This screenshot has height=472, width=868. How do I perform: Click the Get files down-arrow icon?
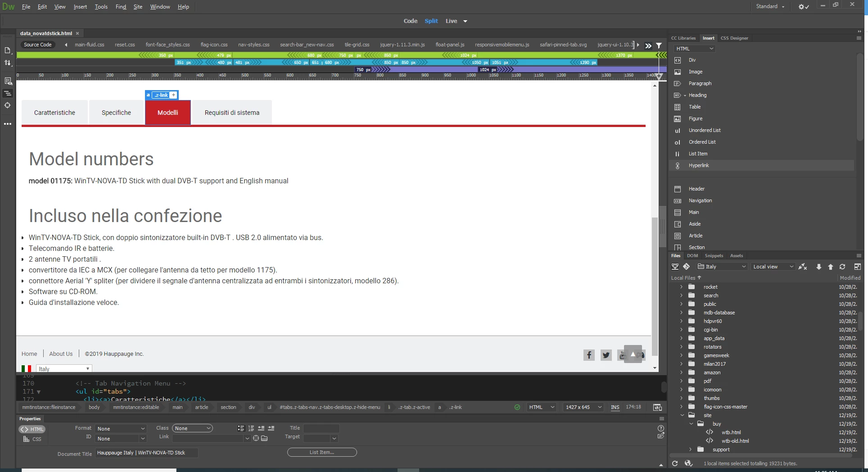pos(818,267)
